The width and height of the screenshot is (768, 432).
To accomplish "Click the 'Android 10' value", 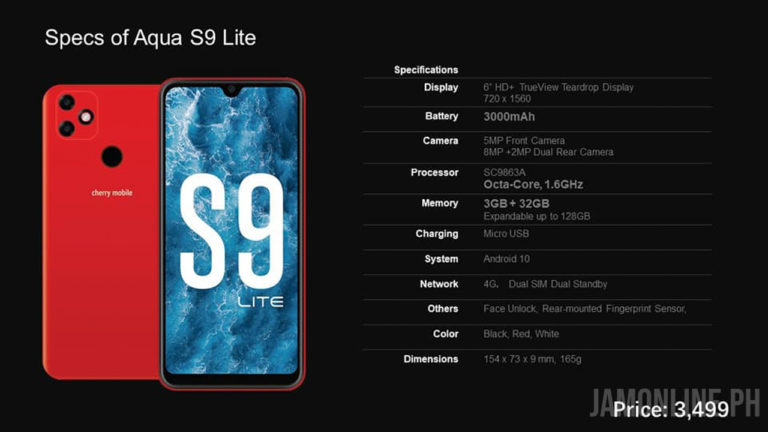I will click(506, 259).
